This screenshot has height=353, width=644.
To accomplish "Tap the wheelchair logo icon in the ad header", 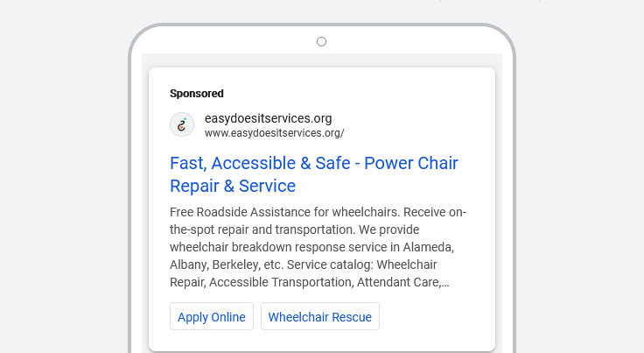I will 182,124.
